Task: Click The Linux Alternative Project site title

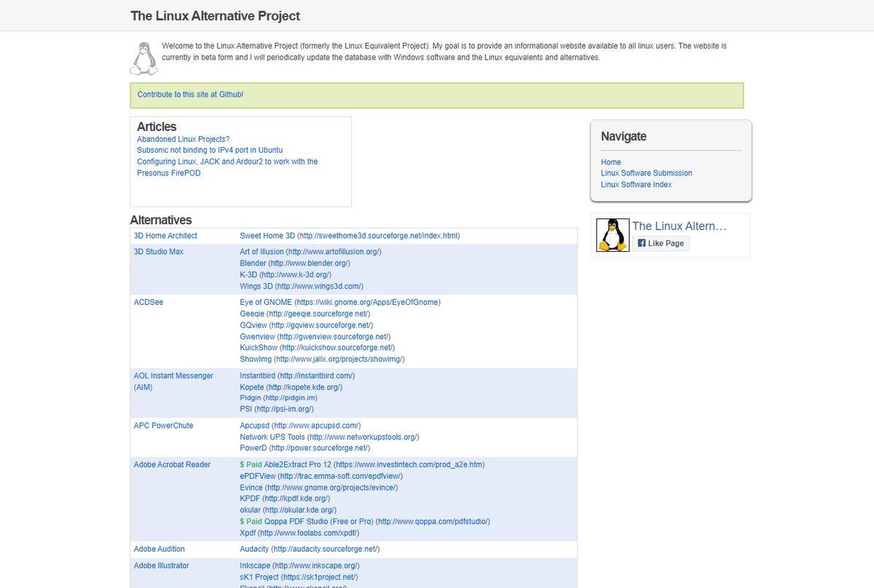Action: [x=215, y=16]
